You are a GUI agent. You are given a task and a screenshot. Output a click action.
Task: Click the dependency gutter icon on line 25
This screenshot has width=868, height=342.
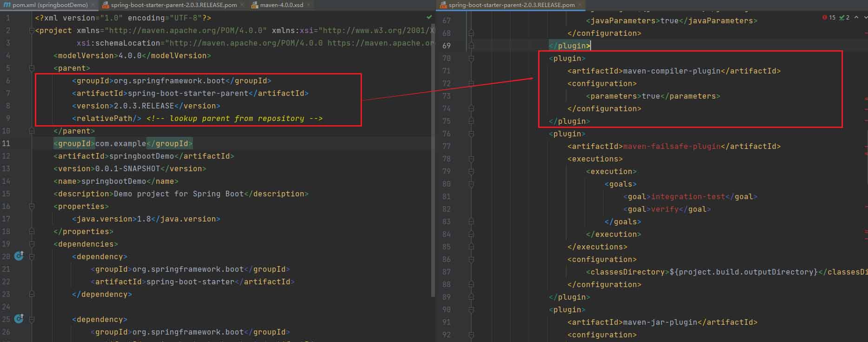click(x=19, y=319)
